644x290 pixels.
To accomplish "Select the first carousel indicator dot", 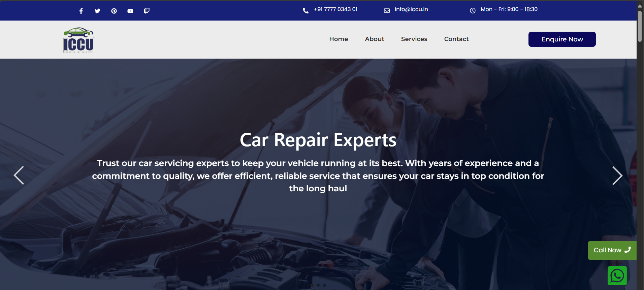I will 312,285.
